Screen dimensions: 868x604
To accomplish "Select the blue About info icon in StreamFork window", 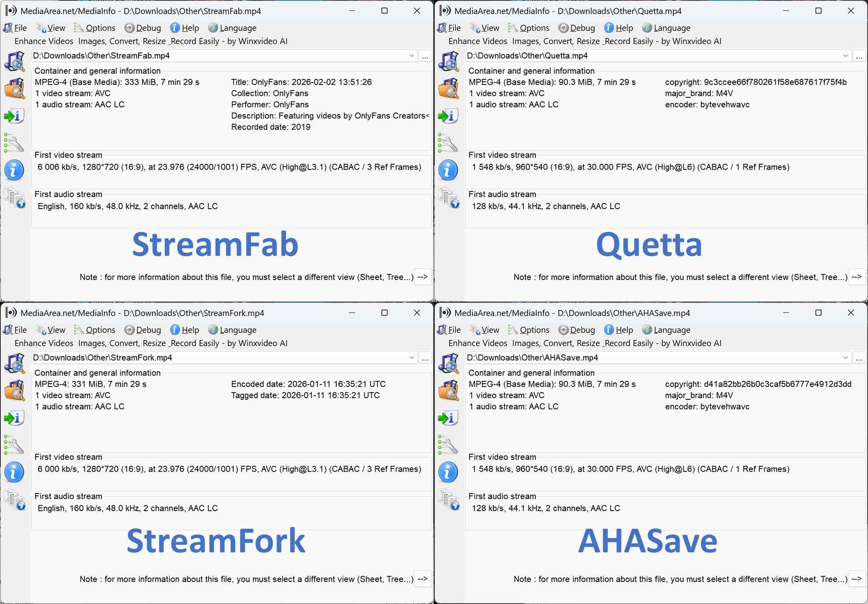I will pos(14,472).
